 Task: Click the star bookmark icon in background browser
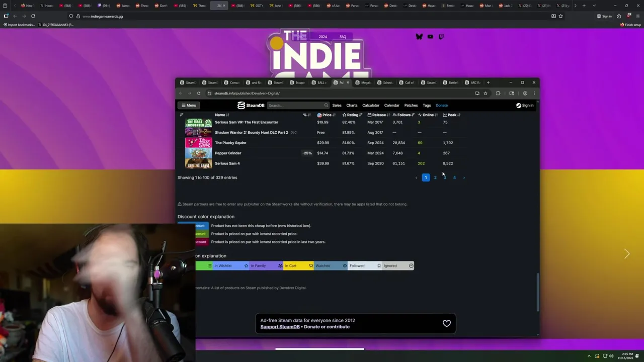(560, 16)
